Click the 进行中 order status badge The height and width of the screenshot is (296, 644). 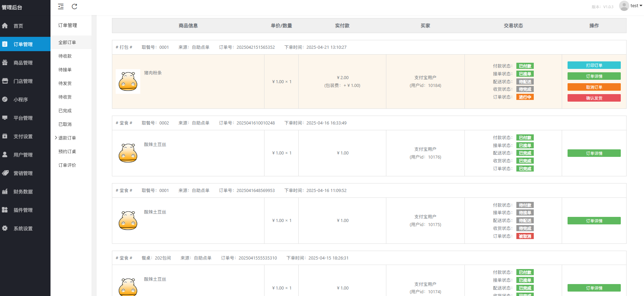point(525,97)
